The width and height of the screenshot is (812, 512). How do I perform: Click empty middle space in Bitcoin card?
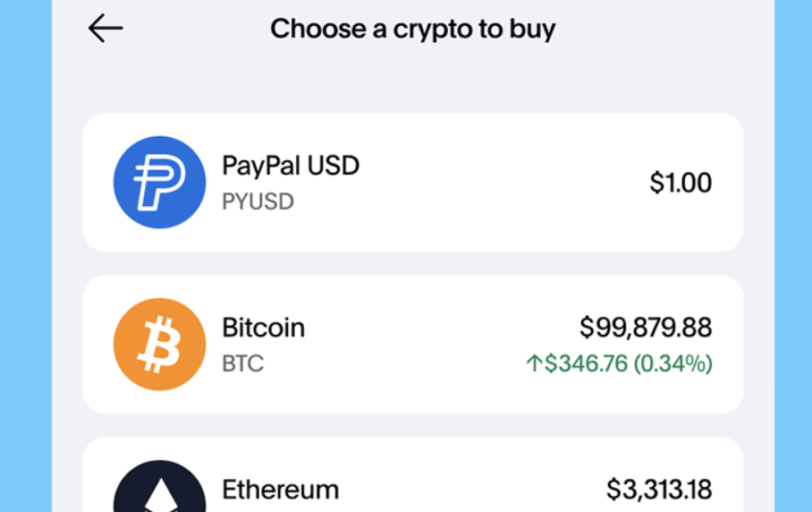pyautogui.click(x=429, y=345)
